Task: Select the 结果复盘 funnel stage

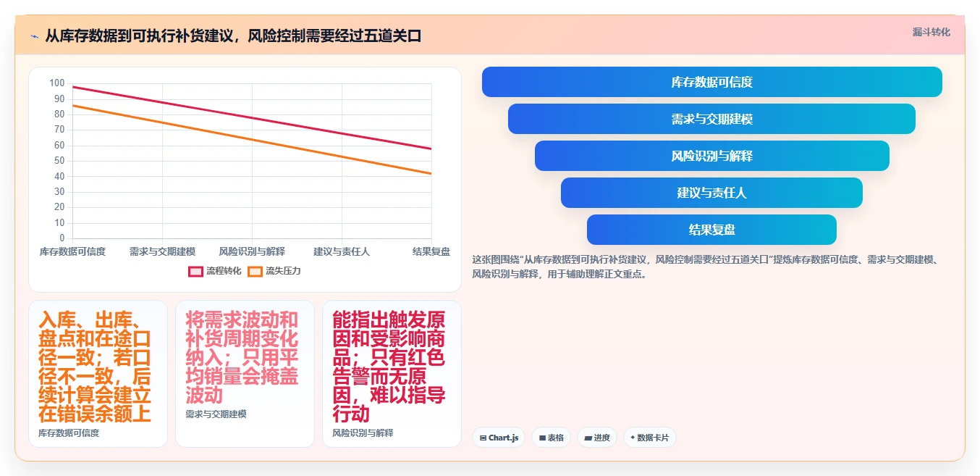Action: point(711,230)
